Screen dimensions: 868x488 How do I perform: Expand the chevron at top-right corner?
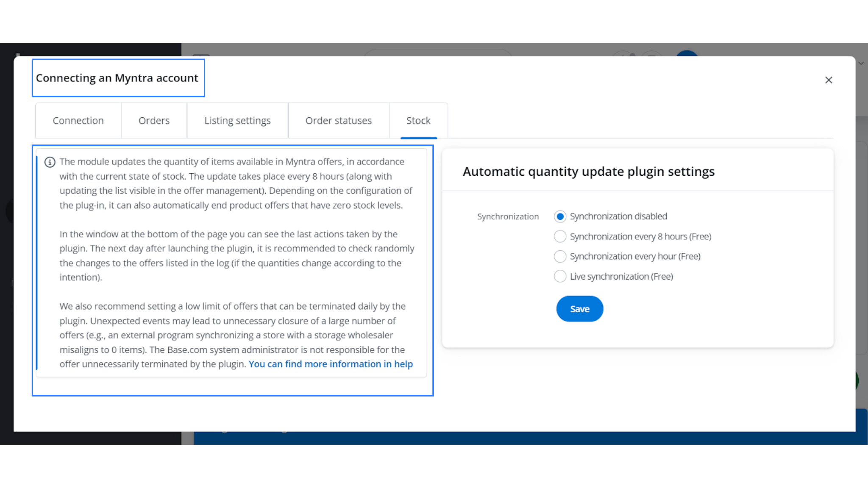pos(861,64)
